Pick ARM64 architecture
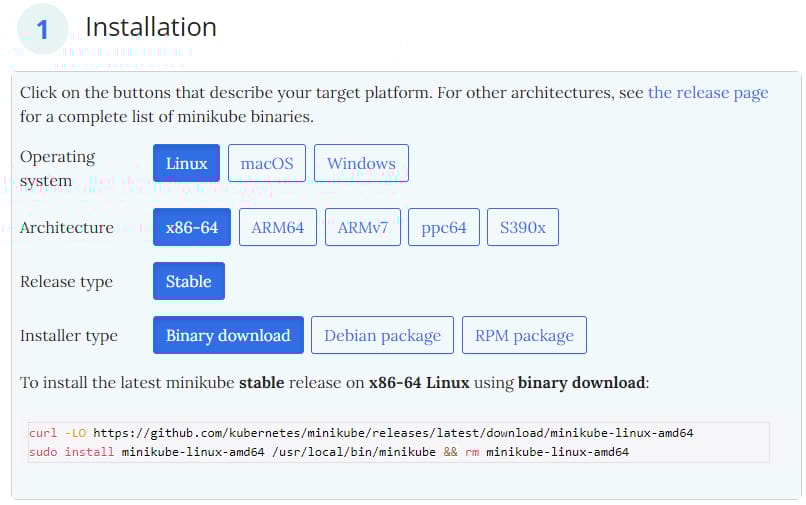 click(x=278, y=227)
